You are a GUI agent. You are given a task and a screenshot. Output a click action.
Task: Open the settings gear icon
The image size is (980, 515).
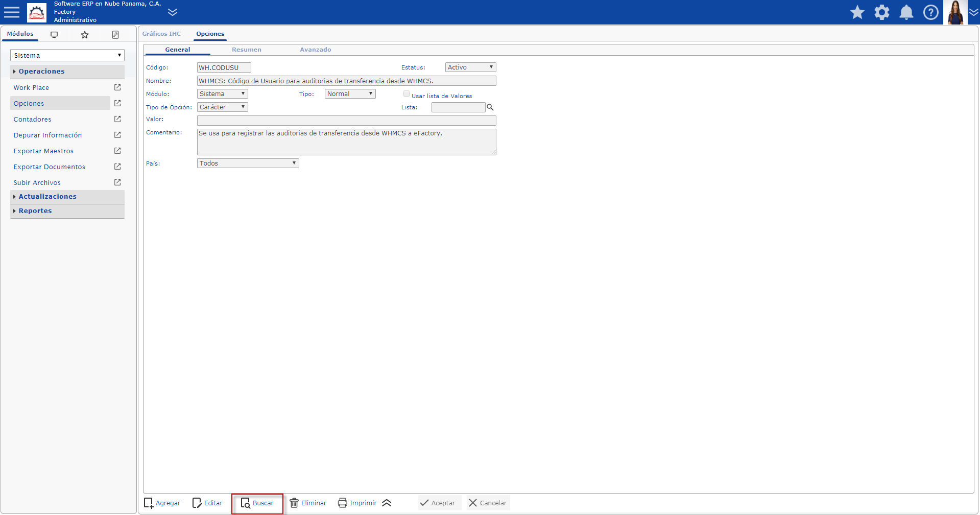click(882, 12)
